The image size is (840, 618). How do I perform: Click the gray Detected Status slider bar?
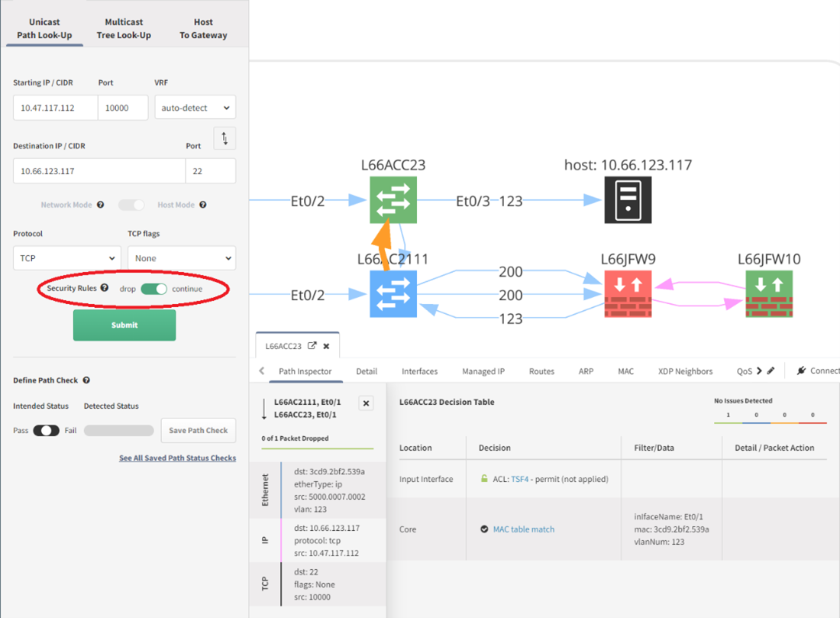point(118,430)
